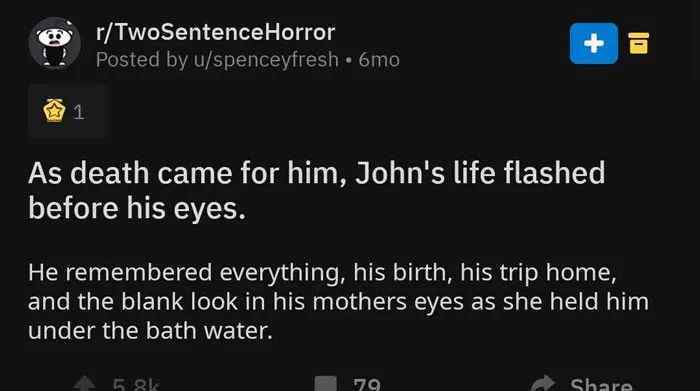700x391 pixels.
Task: Tap the blue plus join button
Action: (593, 43)
